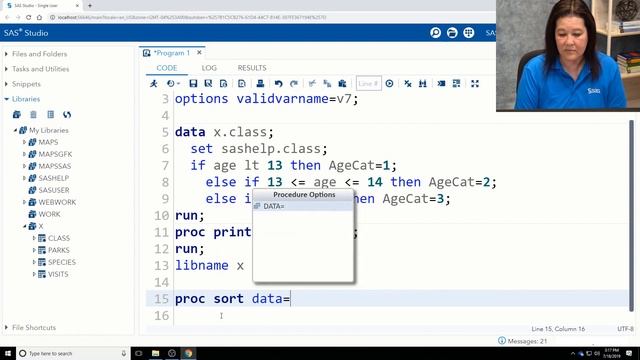Screen dimensions: 640x360
Task: Click the Copy toolbar icon
Action: 327,84
